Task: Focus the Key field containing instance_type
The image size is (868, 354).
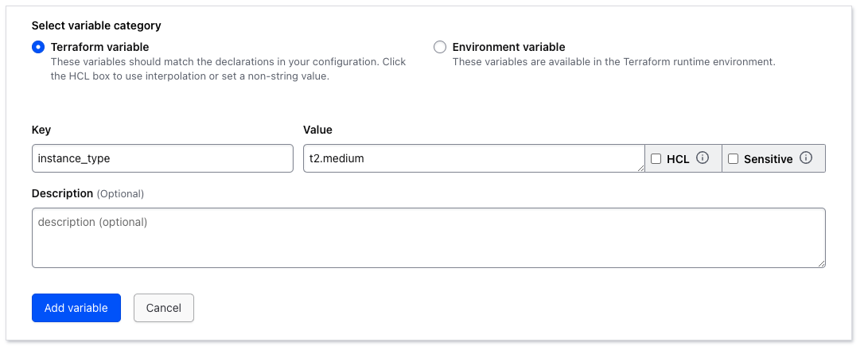Action: (162, 158)
